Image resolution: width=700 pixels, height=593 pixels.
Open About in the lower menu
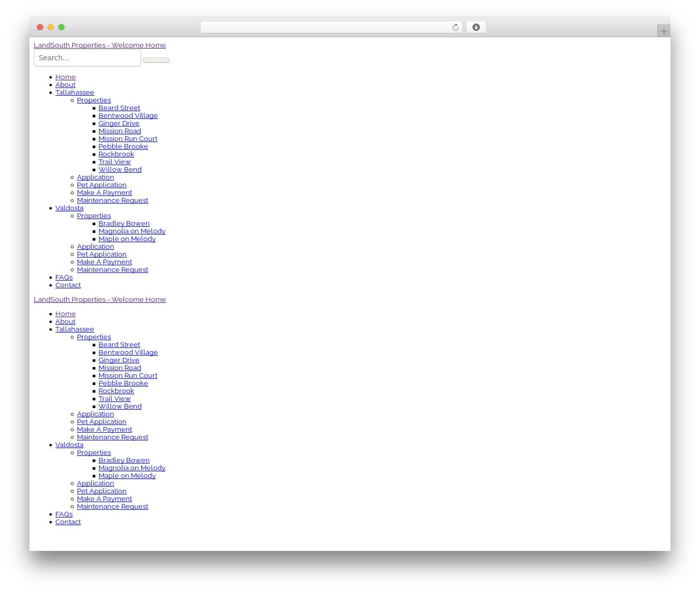[65, 322]
